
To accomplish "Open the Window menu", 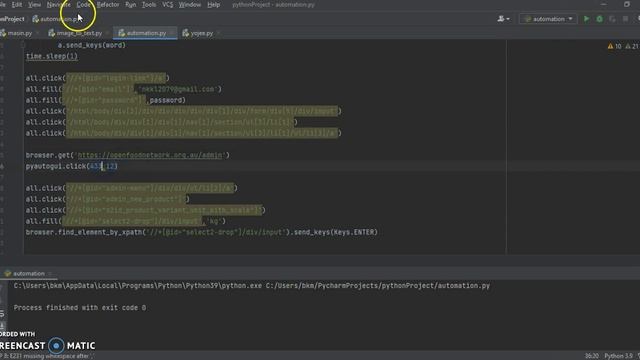I will (190, 4).
